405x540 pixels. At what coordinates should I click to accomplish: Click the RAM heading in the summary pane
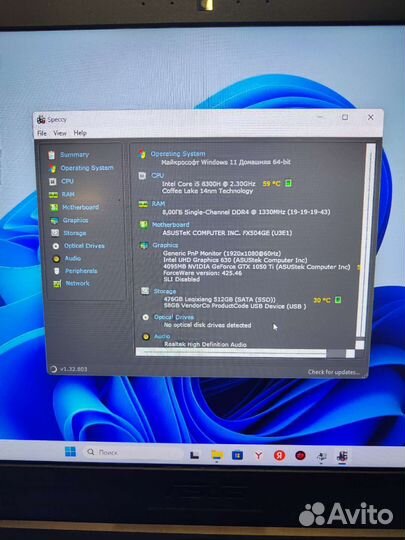point(158,204)
